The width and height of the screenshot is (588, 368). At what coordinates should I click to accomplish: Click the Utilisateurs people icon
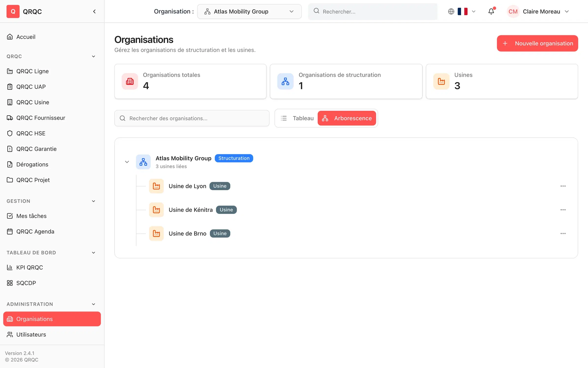(x=10, y=334)
